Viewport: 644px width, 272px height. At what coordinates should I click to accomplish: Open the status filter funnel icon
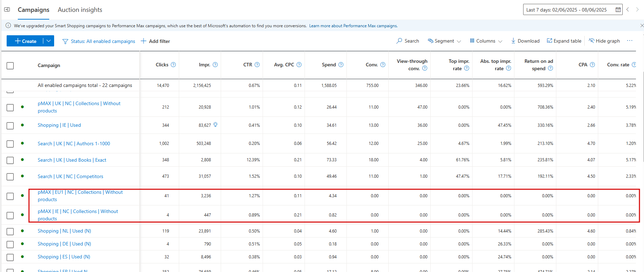(65, 41)
